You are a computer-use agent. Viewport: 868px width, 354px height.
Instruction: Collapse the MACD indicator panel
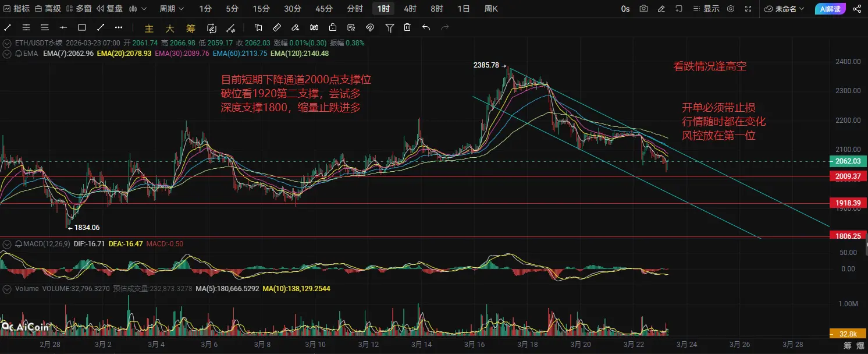pyautogui.click(x=6, y=243)
